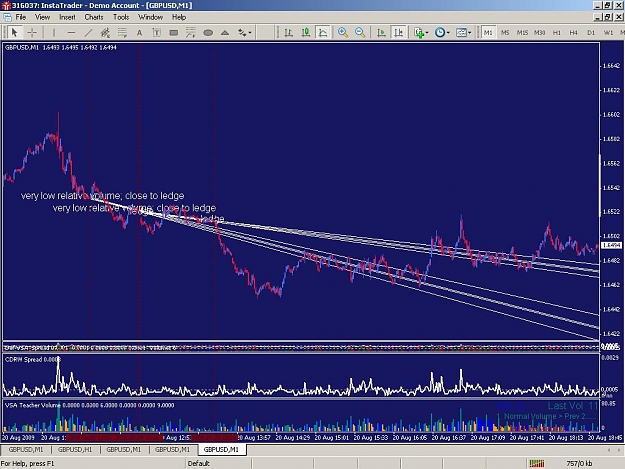The image size is (625, 469).
Task: Click the connection status bars icon
Action: (x=537, y=463)
